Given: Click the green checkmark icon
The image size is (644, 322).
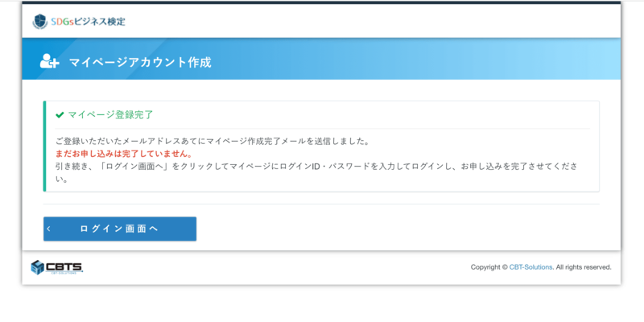Looking at the screenshot, I should pyautogui.click(x=60, y=115).
